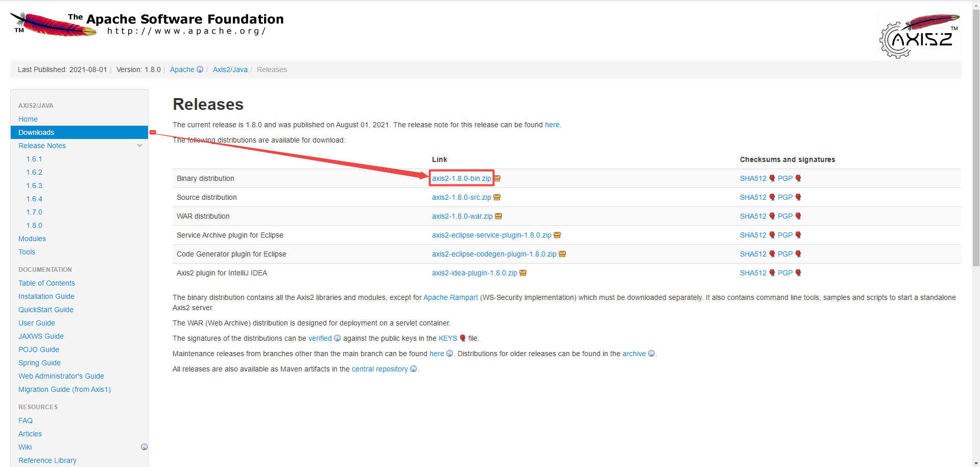
Task: Click the scrollbar up arrow
Action: [x=975, y=5]
